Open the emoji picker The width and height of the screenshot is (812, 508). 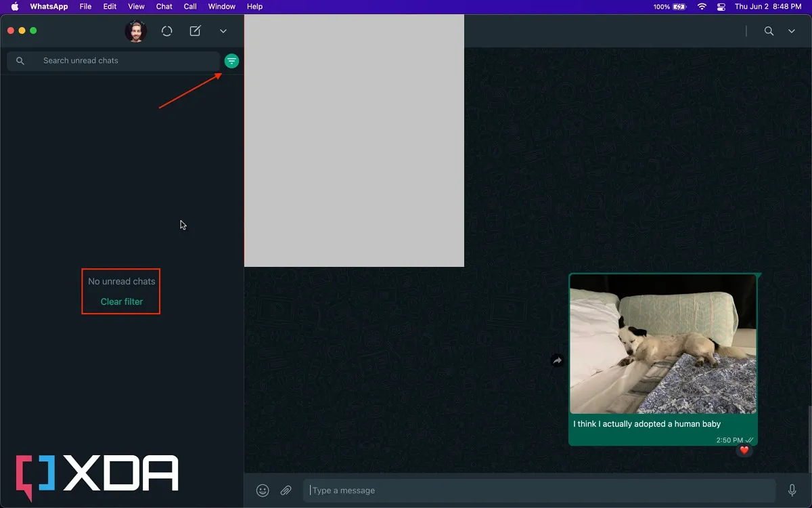point(263,490)
